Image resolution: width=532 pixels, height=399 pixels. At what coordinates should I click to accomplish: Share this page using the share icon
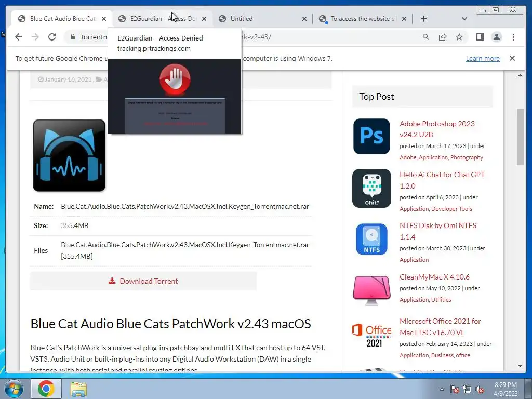coord(443,37)
